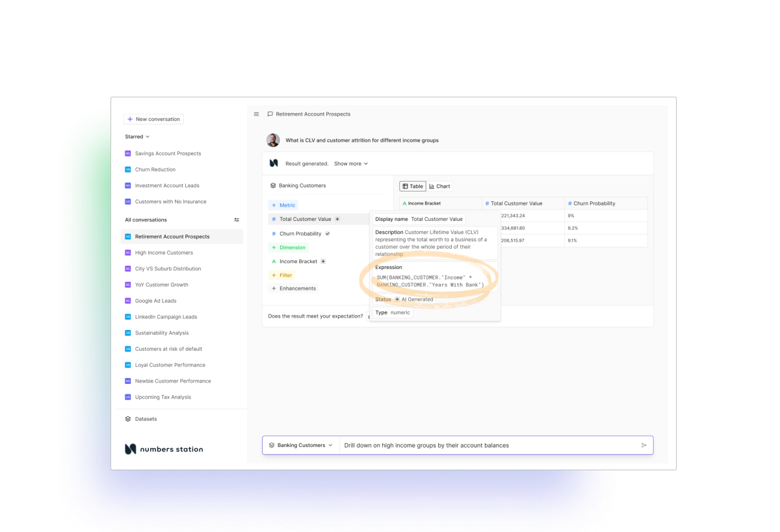Add a new Metric
Viewport: 780px width, 532px height.
coord(283,205)
